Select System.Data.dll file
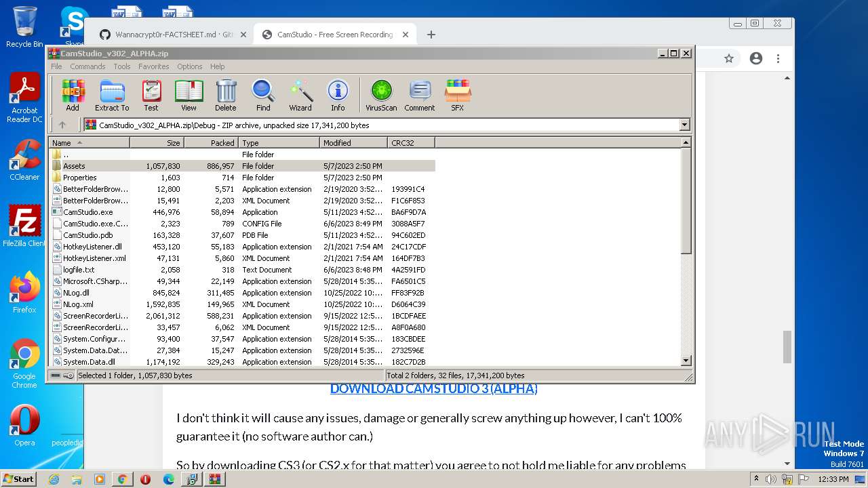The image size is (868, 488). click(x=241, y=361)
